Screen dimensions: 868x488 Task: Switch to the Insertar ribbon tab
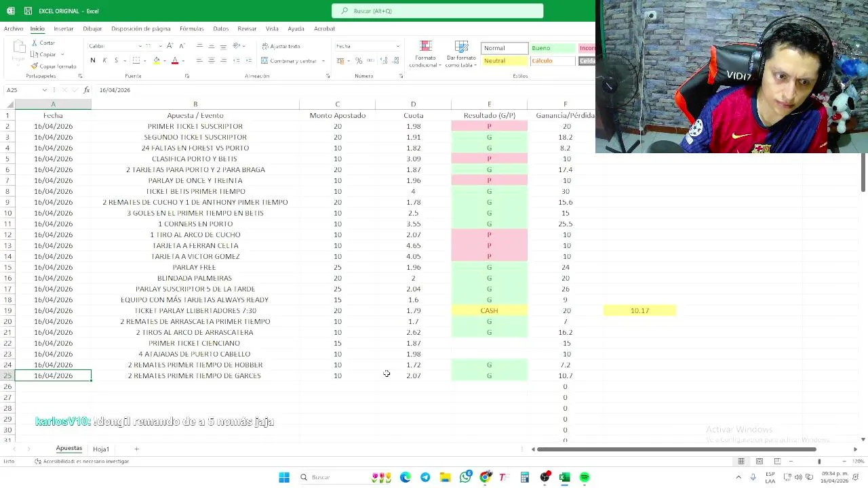[64, 28]
